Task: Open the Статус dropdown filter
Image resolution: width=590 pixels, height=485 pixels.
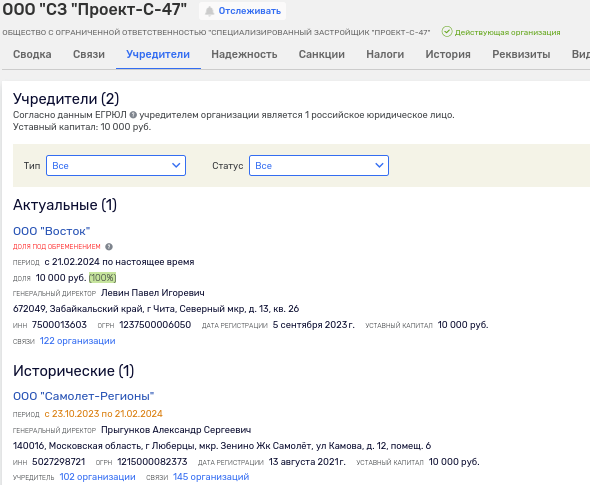Action: (319, 166)
